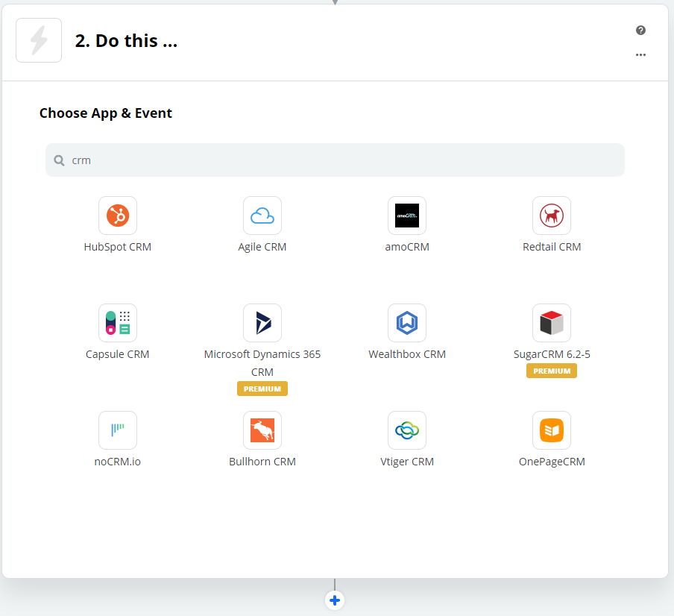Select the Bullhorn CRM icon

coord(262,430)
